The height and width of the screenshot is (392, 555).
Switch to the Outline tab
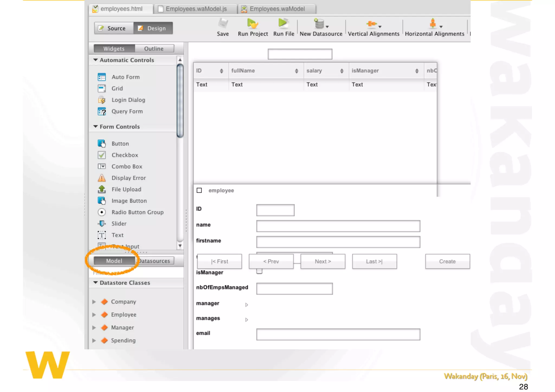tap(154, 49)
